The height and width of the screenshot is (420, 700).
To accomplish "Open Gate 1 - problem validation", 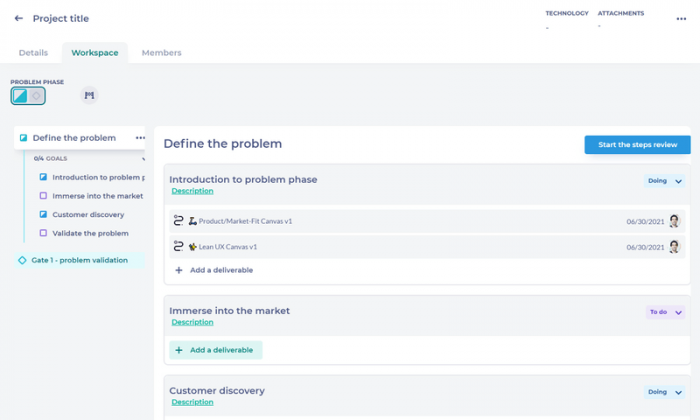I will (79, 260).
